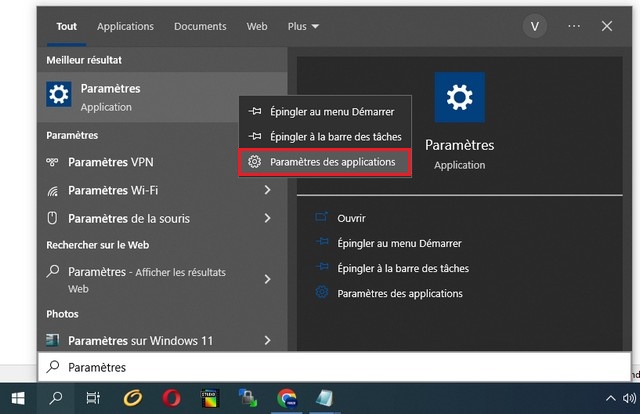The height and width of the screenshot is (414, 640).
Task: Expand the Plus dropdown
Action: click(303, 27)
